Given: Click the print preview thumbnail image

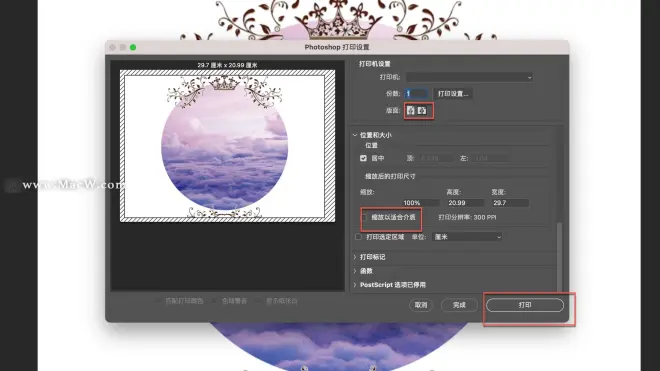Looking at the screenshot, I should (228, 146).
